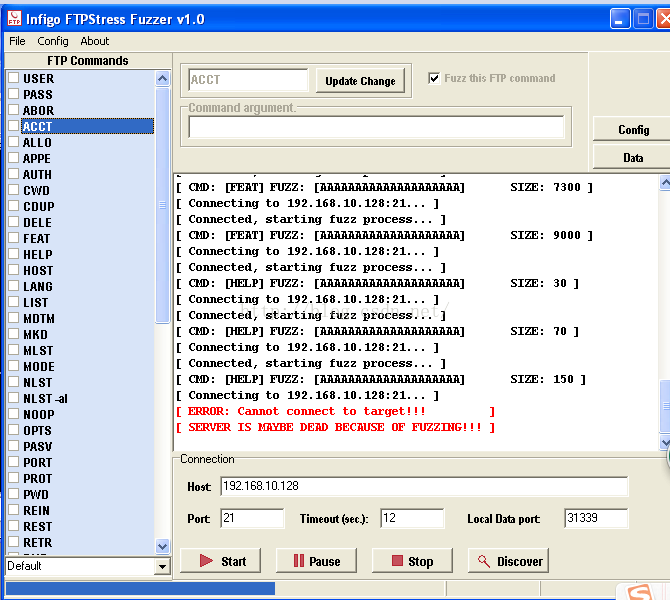Click the FTP Commands list scrollbar thumb

click(x=162, y=205)
